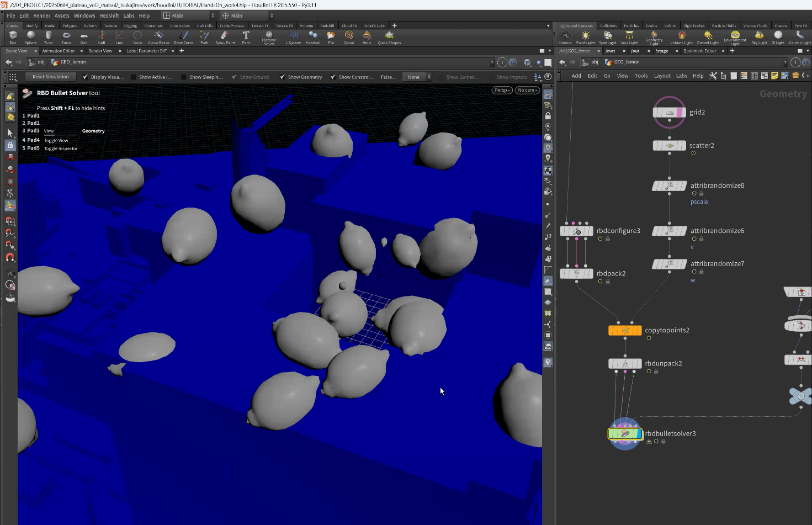Click the GEO_lemon path in network editor
Image resolution: width=812 pixels, height=525 pixels.
(627, 62)
